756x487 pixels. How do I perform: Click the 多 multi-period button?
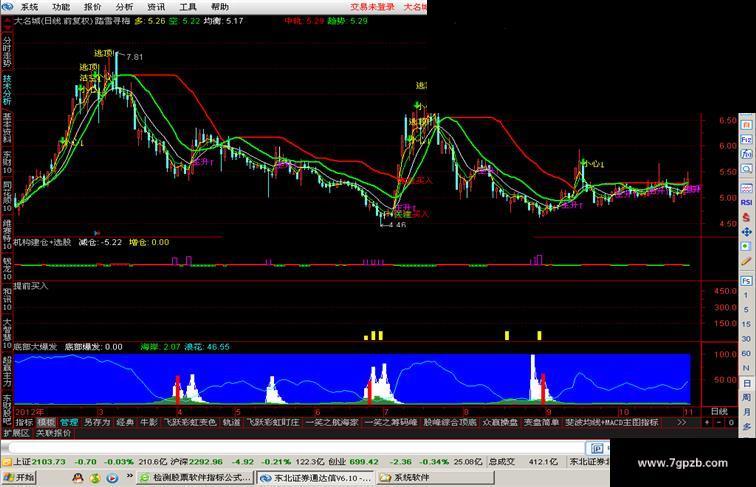tap(746, 426)
